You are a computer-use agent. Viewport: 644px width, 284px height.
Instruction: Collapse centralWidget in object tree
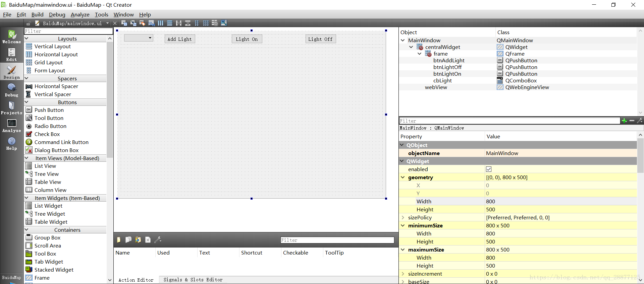point(411,47)
